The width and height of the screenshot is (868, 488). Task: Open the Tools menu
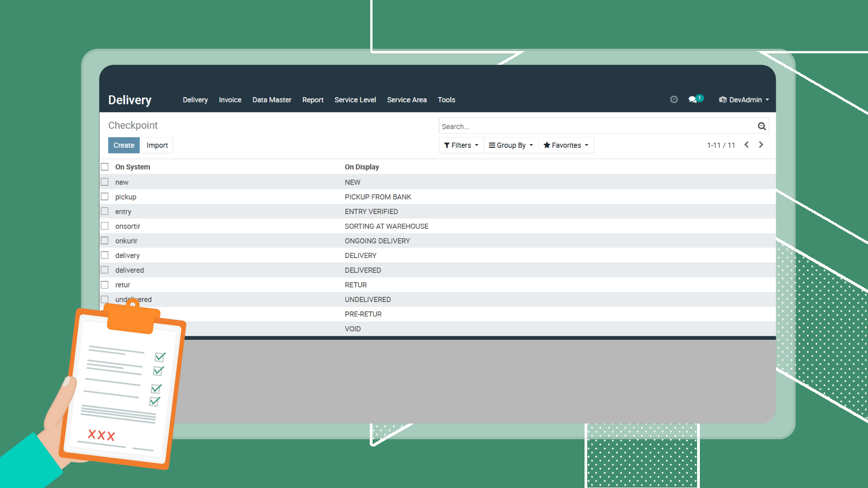[446, 100]
